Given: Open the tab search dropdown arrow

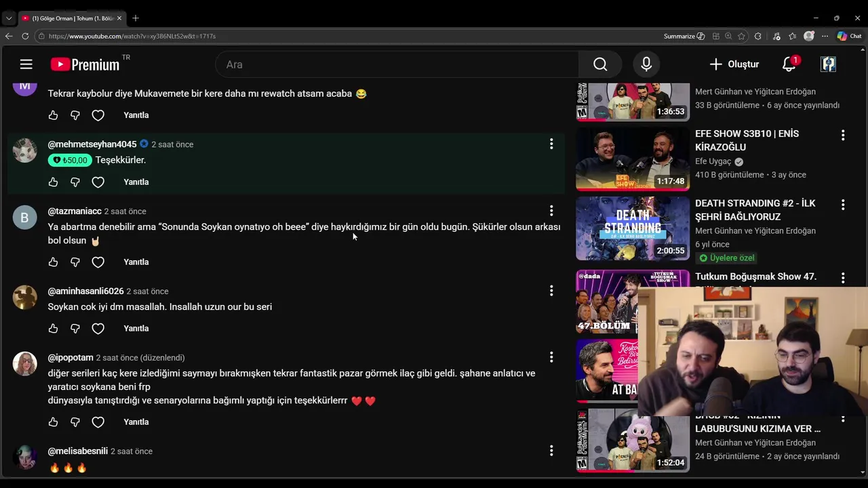Looking at the screenshot, I should (x=9, y=18).
